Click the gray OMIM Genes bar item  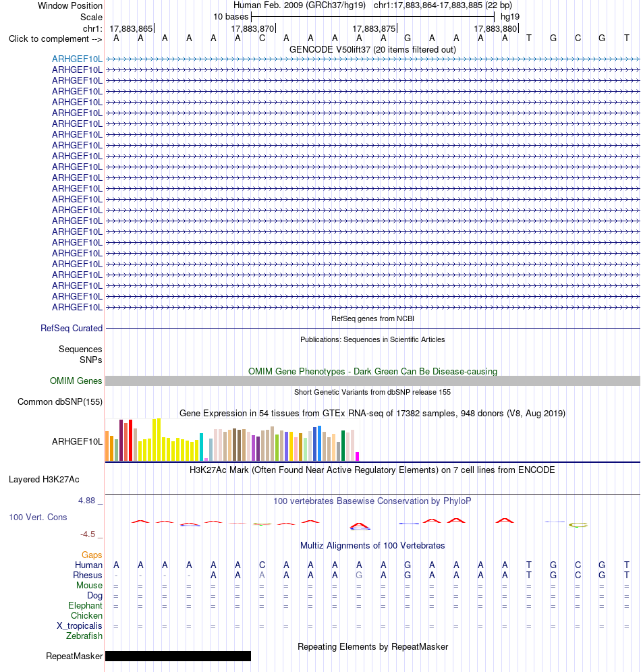372,381
